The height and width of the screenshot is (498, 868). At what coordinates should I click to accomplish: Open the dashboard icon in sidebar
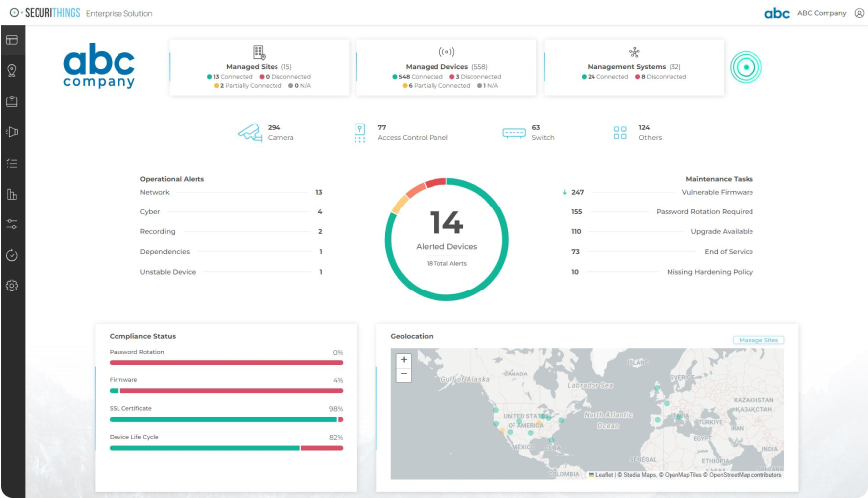pyautogui.click(x=12, y=40)
